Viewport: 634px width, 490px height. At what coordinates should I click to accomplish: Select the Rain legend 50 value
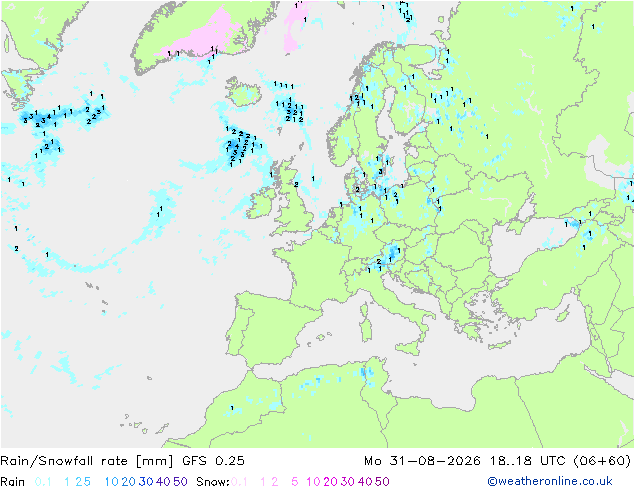pyautogui.click(x=180, y=482)
